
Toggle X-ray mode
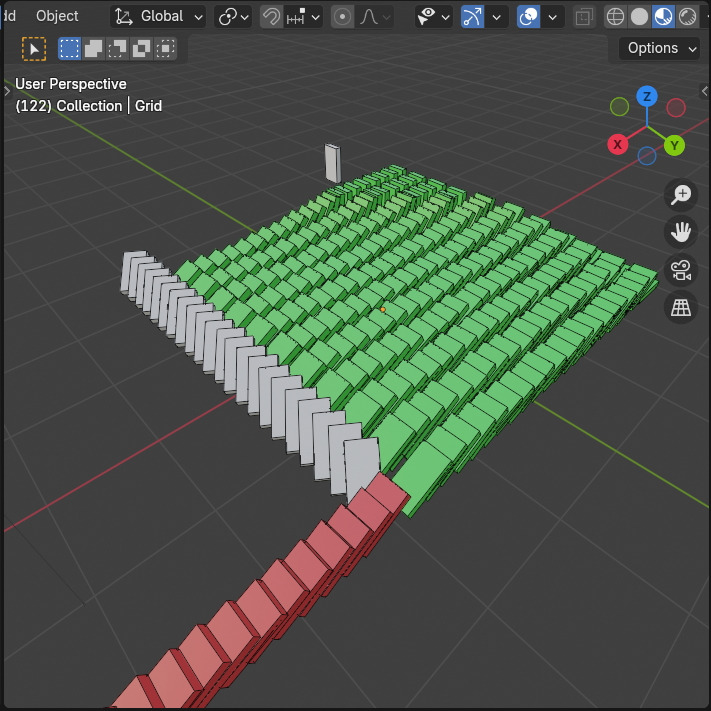pos(584,17)
